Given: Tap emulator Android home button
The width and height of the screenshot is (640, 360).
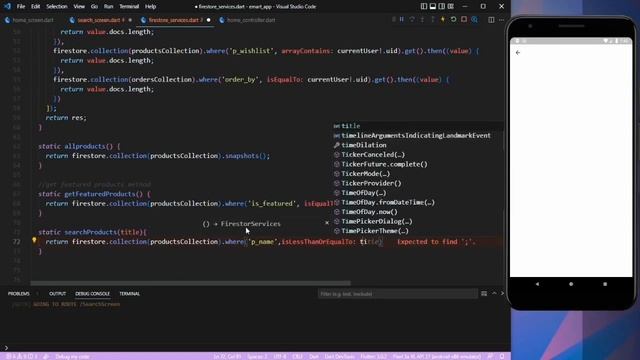Looking at the screenshot, I should 571,284.
